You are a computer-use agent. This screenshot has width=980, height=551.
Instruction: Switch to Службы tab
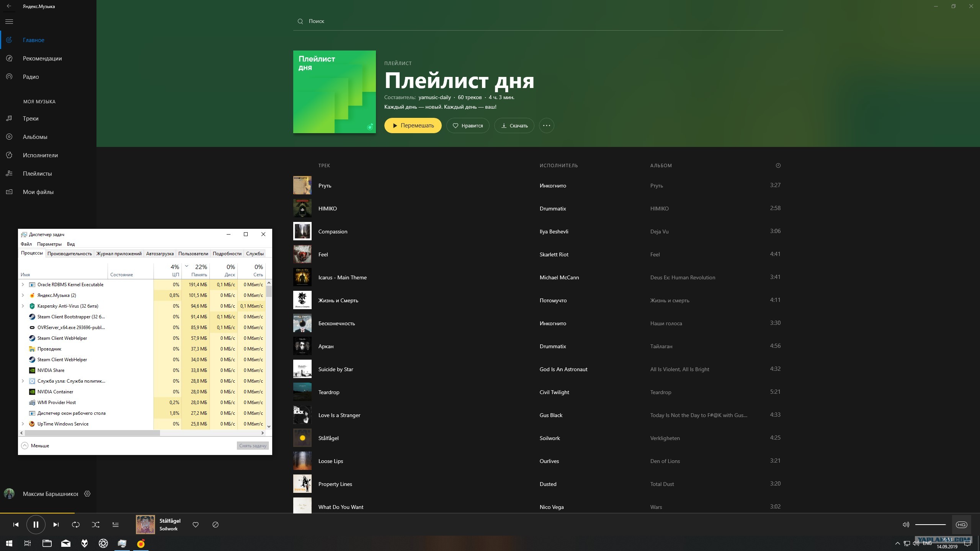click(255, 254)
